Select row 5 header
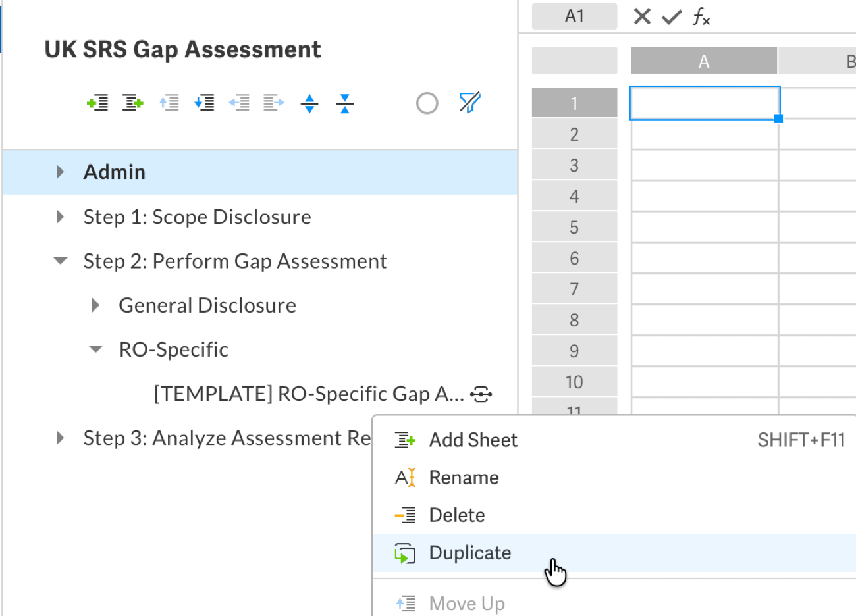 (x=574, y=227)
